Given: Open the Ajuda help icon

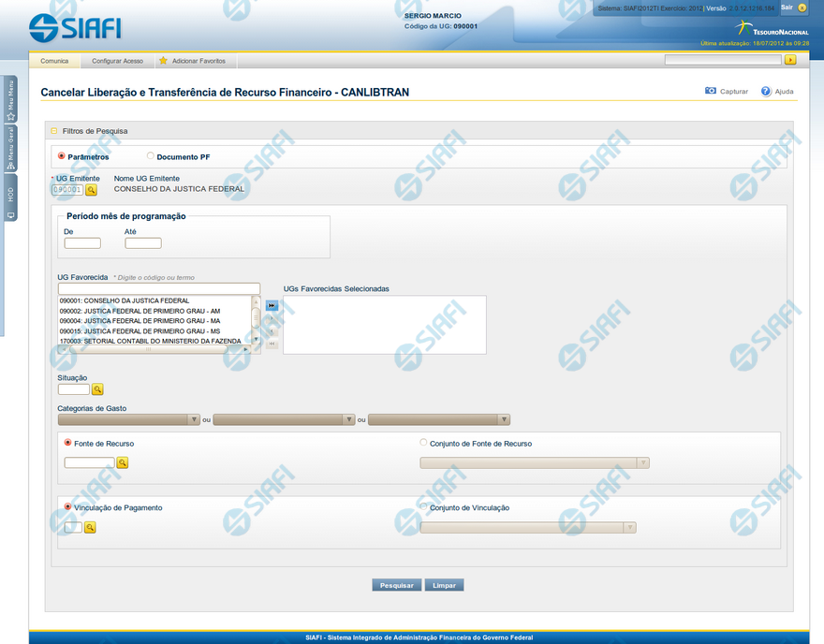Looking at the screenshot, I should [x=766, y=92].
